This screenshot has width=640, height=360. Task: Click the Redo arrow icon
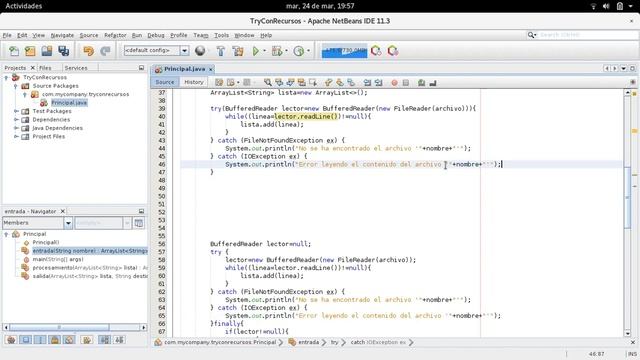pos(105,51)
